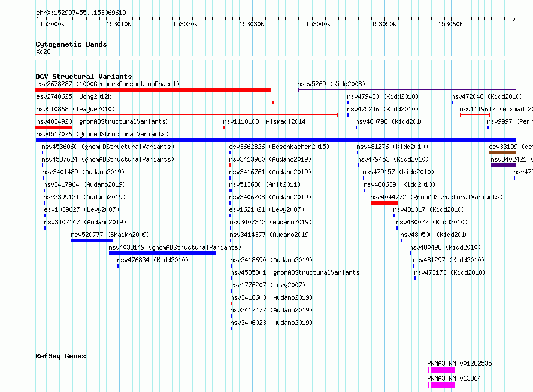The width and height of the screenshot is (533, 392).
Task: Click the nsv4535801 gnomAD variant label
Action: [296, 272]
